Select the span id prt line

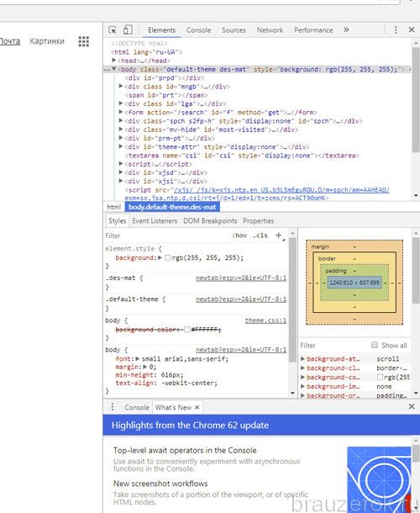tap(166, 95)
